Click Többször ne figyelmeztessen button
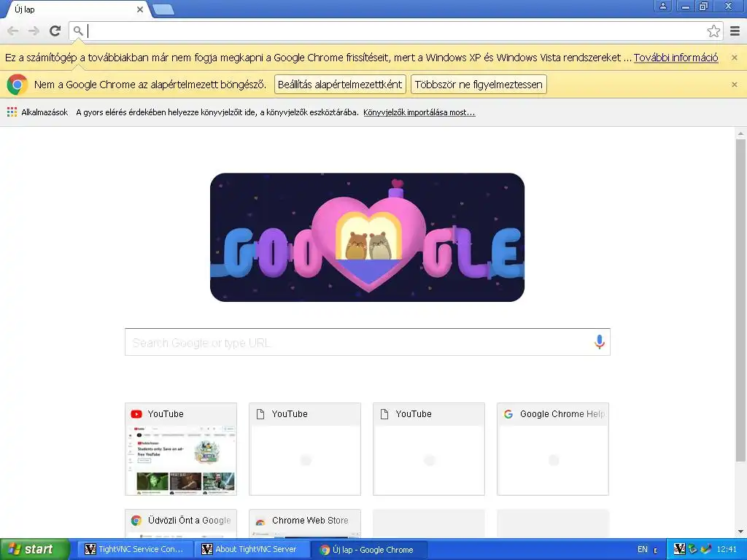The image size is (747, 560). [479, 85]
